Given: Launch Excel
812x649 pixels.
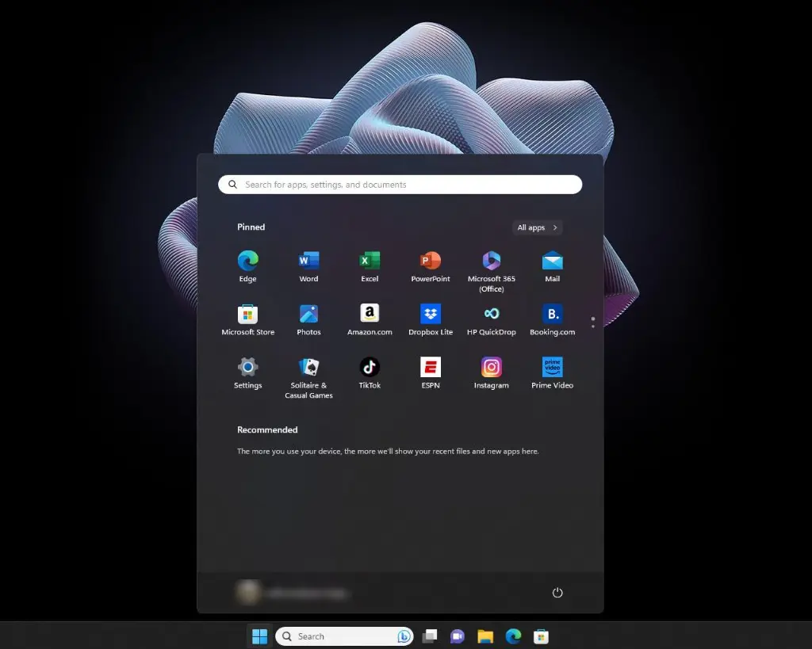Looking at the screenshot, I should 370,260.
